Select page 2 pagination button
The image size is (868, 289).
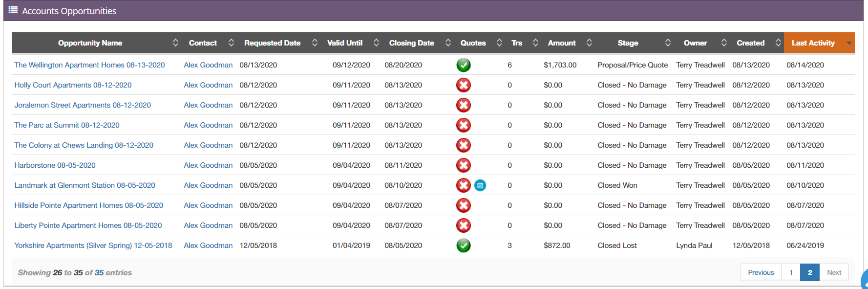click(x=810, y=272)
